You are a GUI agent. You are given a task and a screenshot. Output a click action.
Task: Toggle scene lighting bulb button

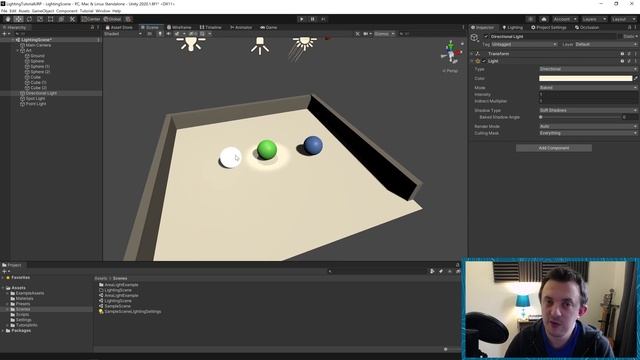click(160, 34)
